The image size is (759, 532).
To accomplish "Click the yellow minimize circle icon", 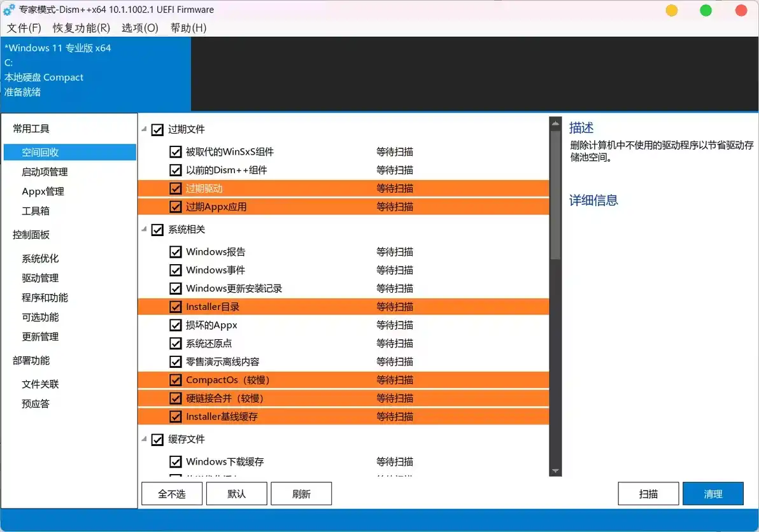I will click(x=672, y=10).
